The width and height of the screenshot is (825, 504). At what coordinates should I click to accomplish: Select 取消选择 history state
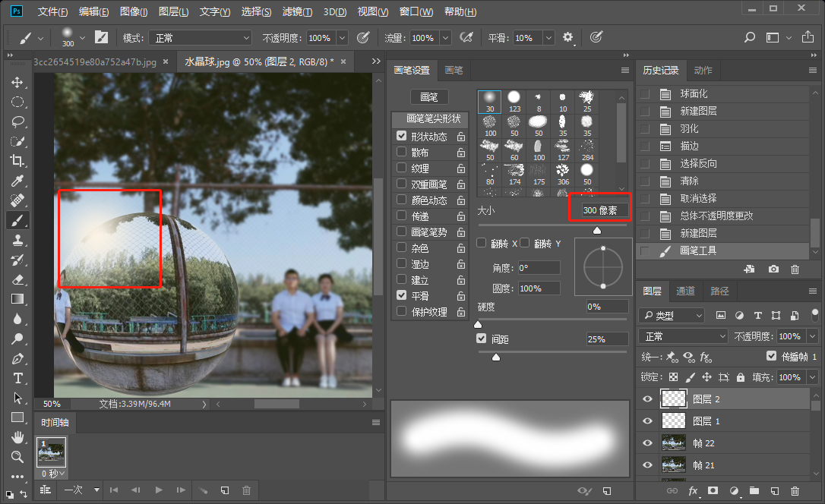coord(722,199)
